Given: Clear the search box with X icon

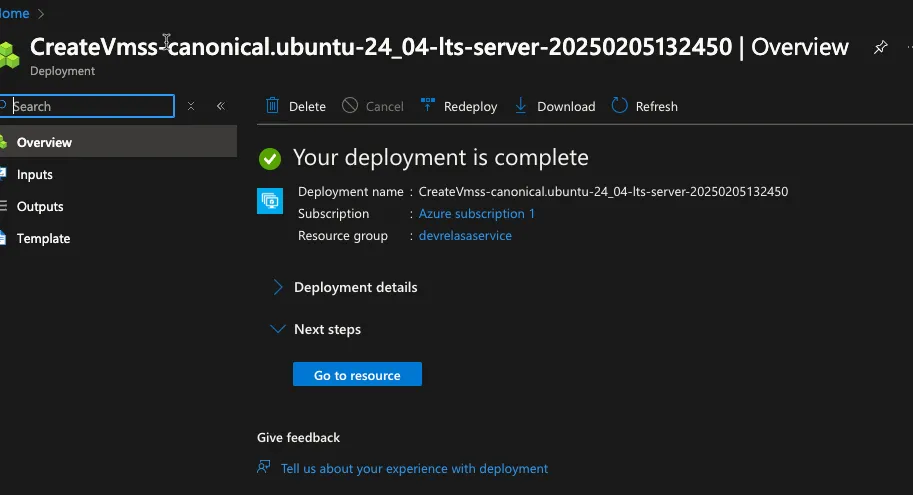Looking at the screenshot, I should 191,106.
